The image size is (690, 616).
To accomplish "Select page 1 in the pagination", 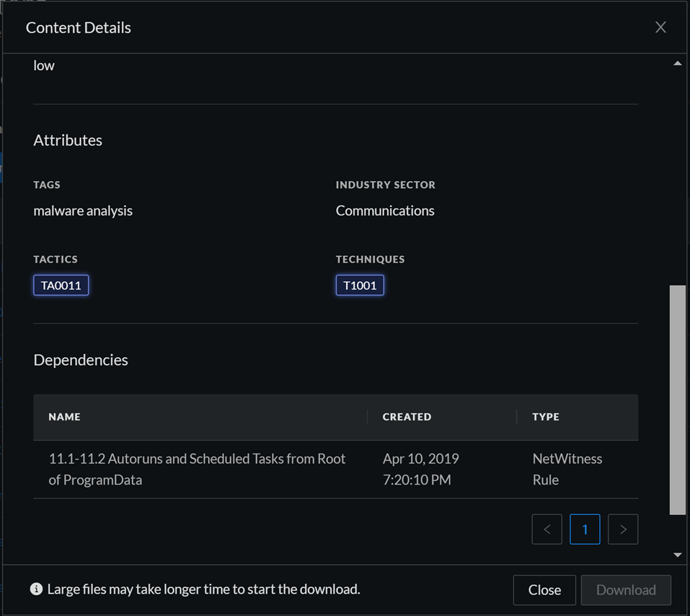I will pos(585,529).
